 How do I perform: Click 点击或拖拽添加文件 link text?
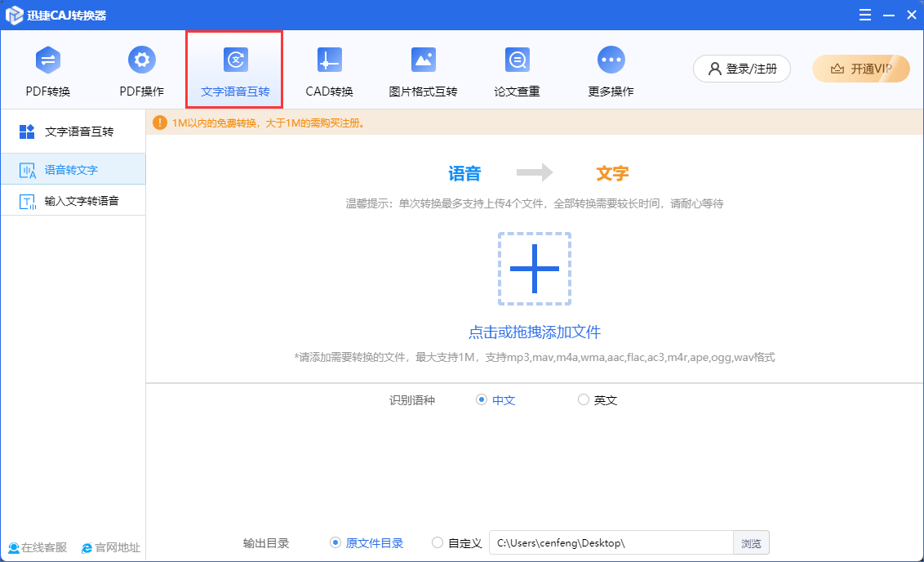(535, 332)
